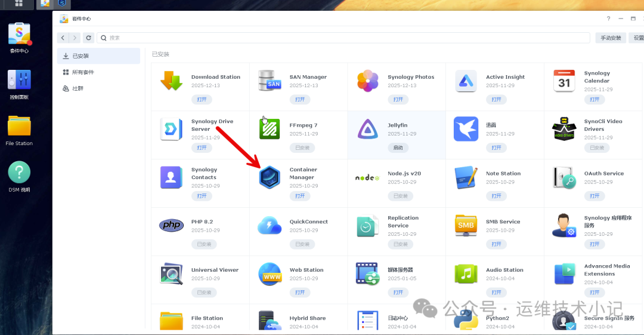Go back in Package Center

tap(63, 38)
